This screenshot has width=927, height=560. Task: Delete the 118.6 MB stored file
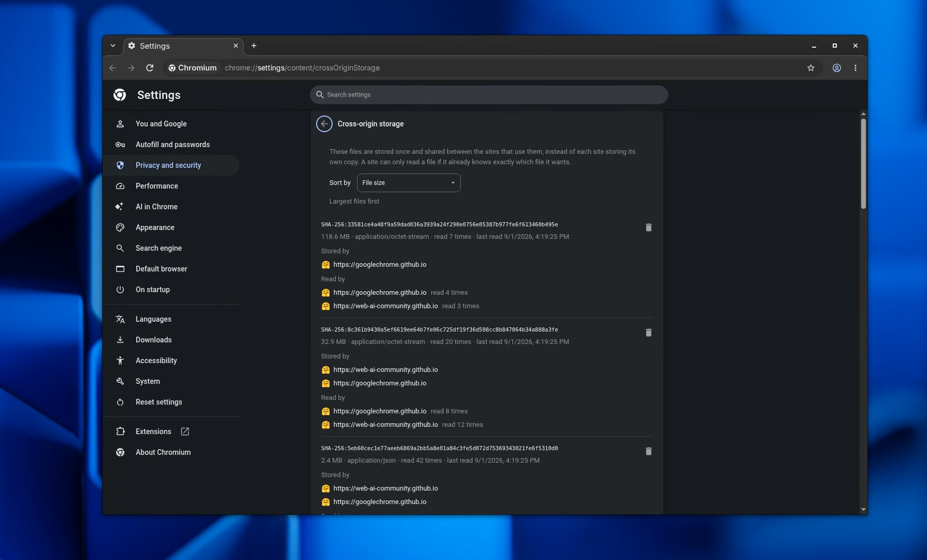click(648, 227)
